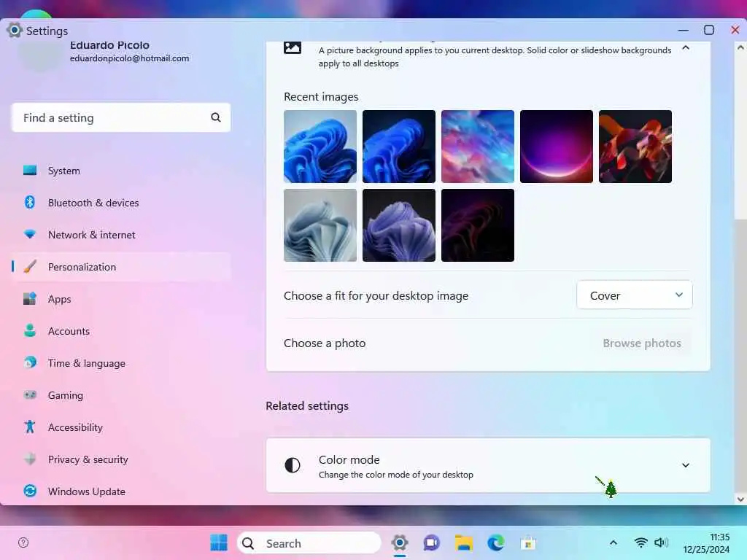Click the 'Choose a photo' label
Viewport: 747px width, 560px height.
tap(325, 343)
